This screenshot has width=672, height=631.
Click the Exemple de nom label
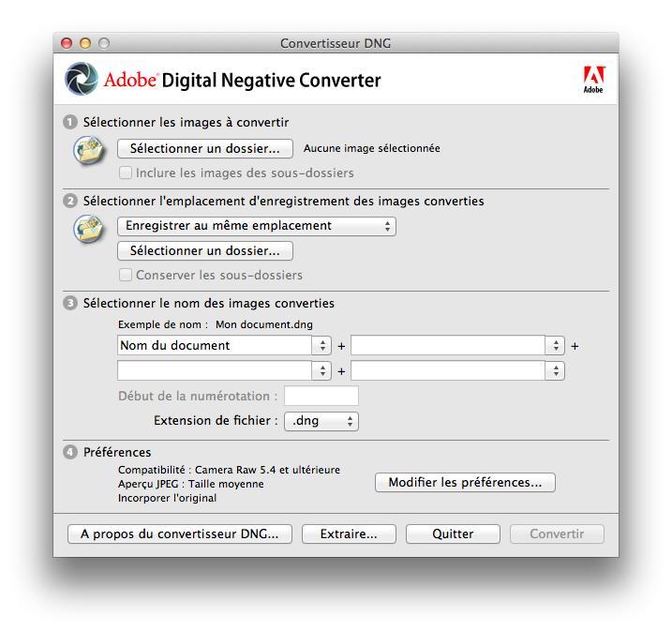pos(163,324)
